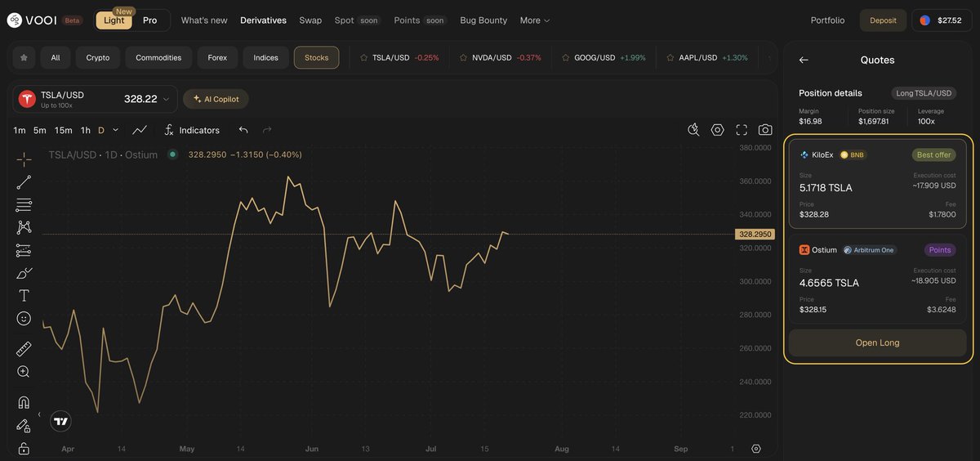
Task: Enter fullscreen chart mode
Action: click(742, 130)
